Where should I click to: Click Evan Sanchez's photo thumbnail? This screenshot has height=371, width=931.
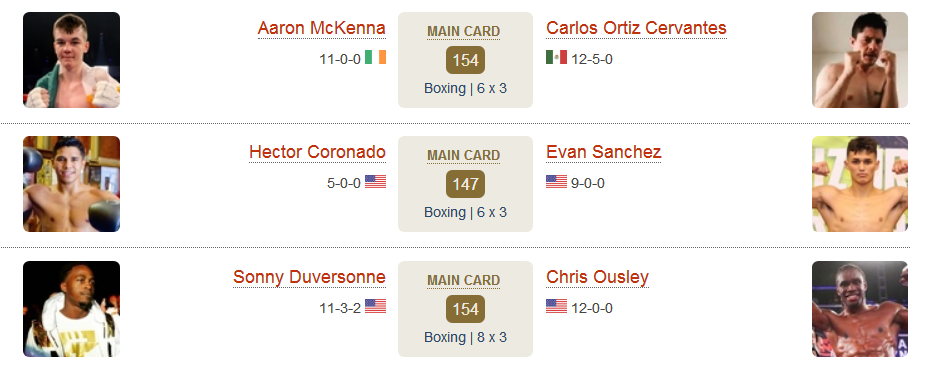coord(860,184)
